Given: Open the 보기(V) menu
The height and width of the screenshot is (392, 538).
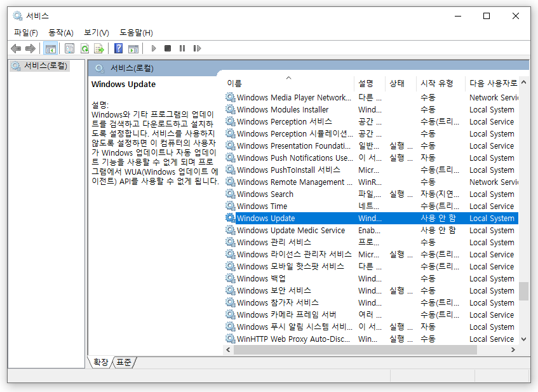Looking at the screenshot, I should point(97,32).
